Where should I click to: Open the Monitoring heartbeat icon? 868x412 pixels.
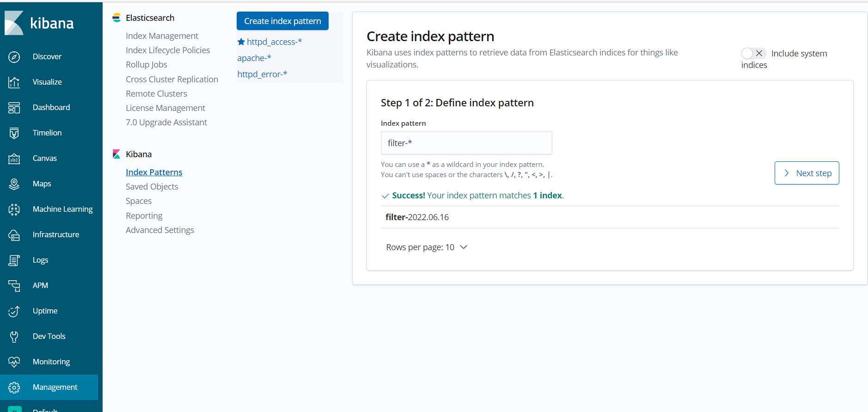(14, 362)
